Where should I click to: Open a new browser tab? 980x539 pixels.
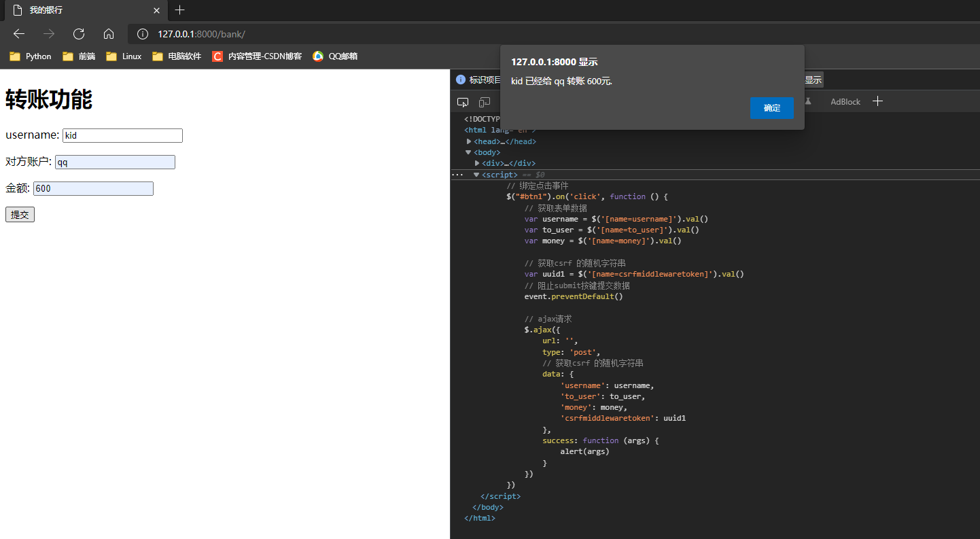tap(179, 10)
